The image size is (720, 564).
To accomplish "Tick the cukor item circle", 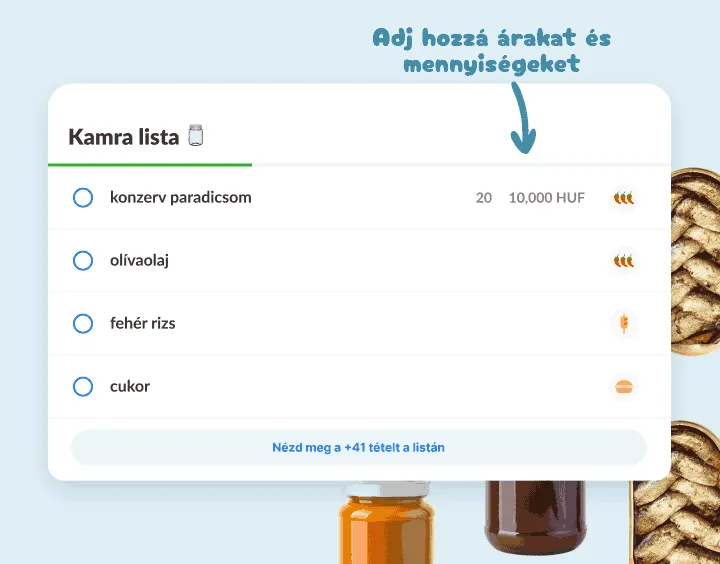I will tap(83, 386).
